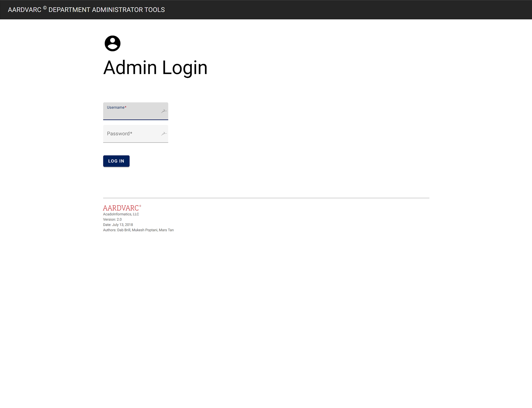Click the 'AcadoInformatics, LLC' footer text
Image resolution: width=532 pixels, height=408 pixels.
121,214
